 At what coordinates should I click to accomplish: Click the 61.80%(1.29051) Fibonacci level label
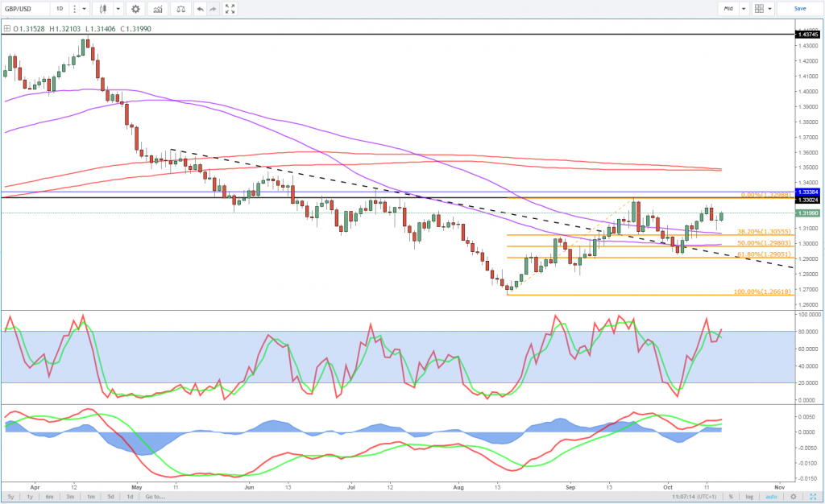(x=764, y=255)
